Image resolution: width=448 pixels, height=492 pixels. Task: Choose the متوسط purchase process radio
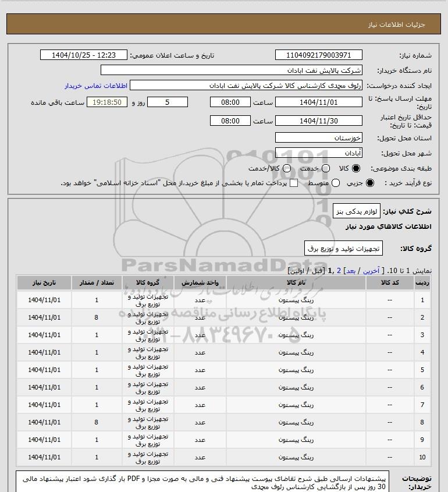coord(336,183)
